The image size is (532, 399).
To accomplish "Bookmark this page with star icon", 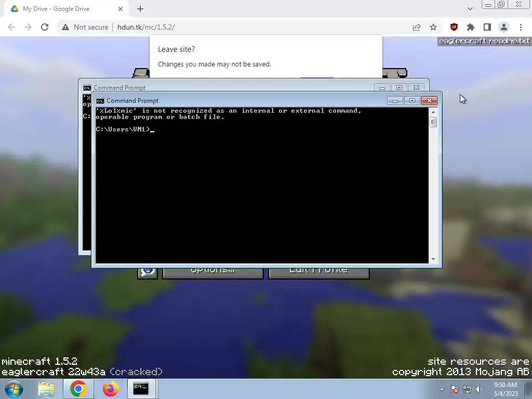I will tap(433, 27).
